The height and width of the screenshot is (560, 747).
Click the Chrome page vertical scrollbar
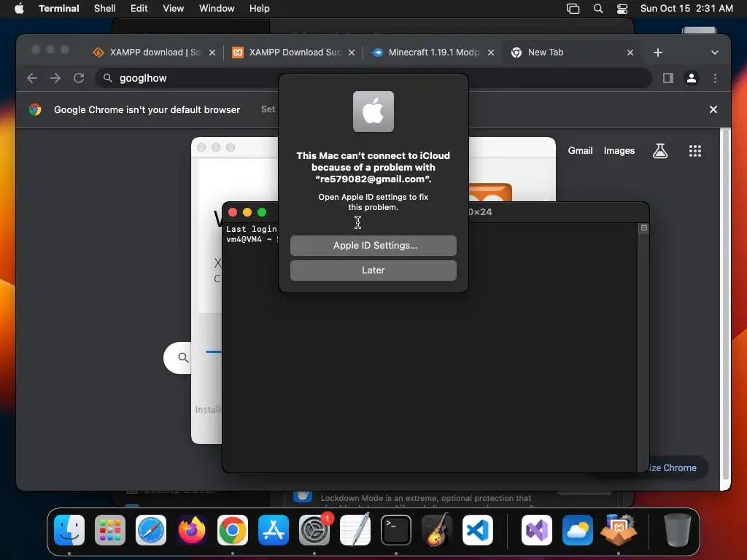(x=725, y=305)
